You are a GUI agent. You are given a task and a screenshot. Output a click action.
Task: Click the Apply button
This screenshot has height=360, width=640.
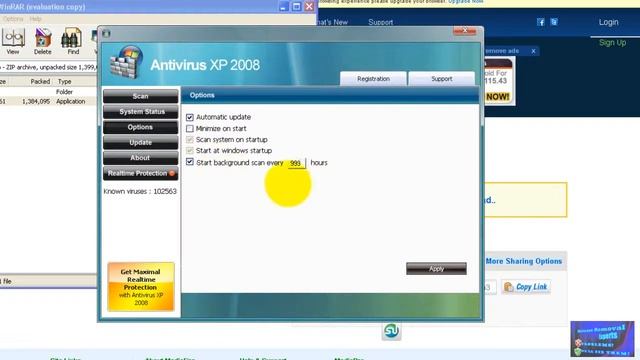point(436,269)
